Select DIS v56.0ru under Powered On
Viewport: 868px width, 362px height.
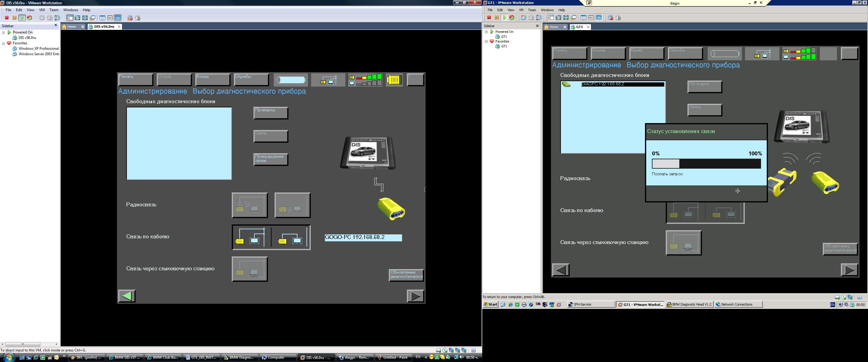coord(24,38)
